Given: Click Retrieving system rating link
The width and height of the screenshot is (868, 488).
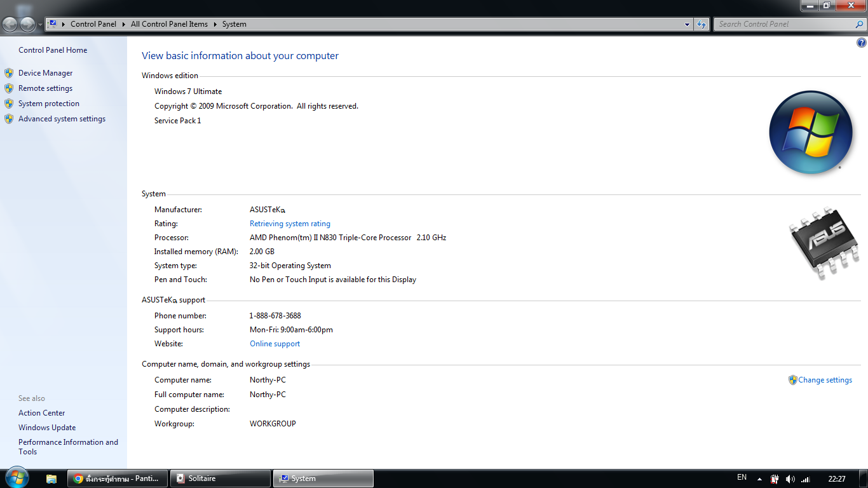Looking at the screenshot, I should (x=290, y=224).
